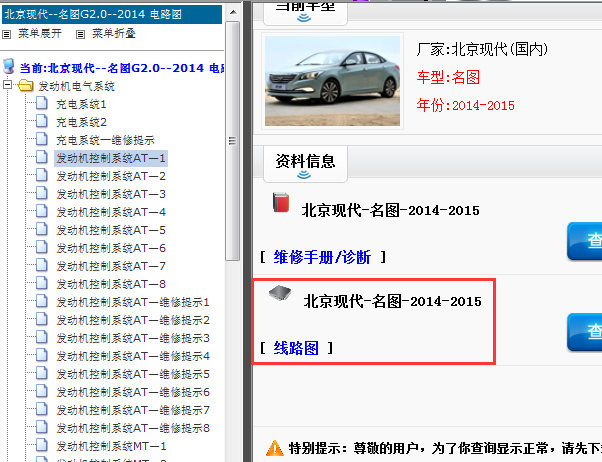Select 发动机控制系统AT—8 tree item

coord(111,284)
